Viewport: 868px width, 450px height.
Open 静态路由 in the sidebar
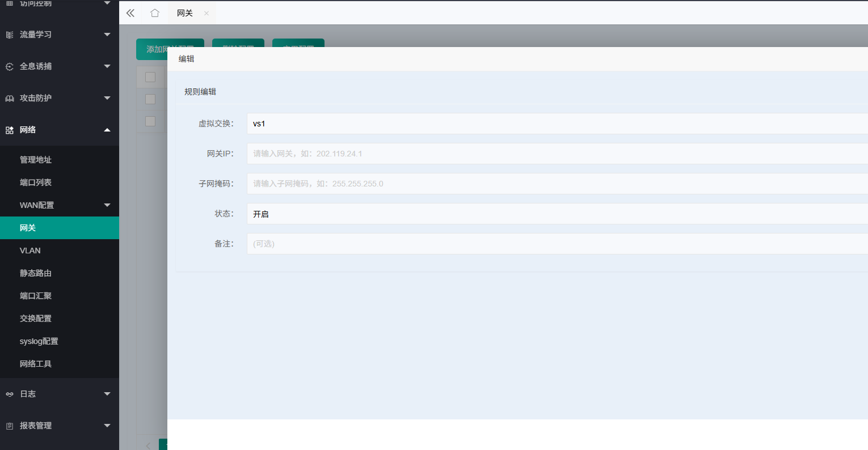pos(36,273)
